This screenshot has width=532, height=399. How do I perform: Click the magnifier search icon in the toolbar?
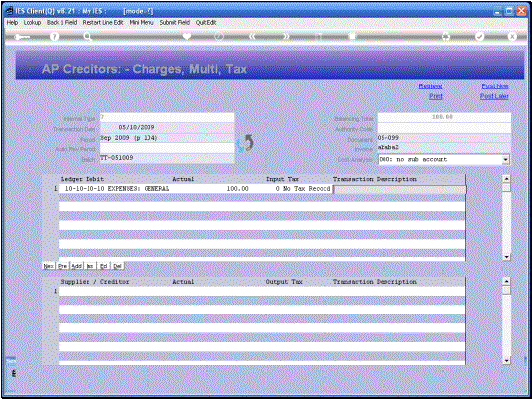pyautogui.click(x=88, y=37)
